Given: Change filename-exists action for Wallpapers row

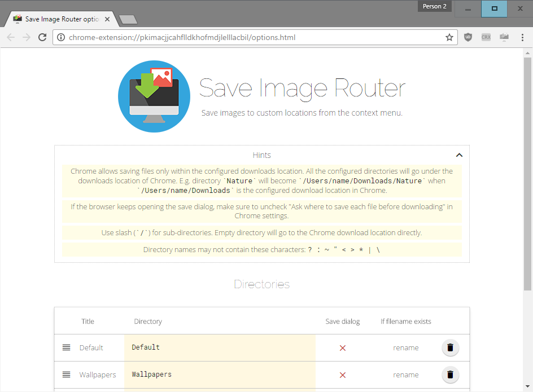Looking at the screenshot, I should click(x=406, y=375).
